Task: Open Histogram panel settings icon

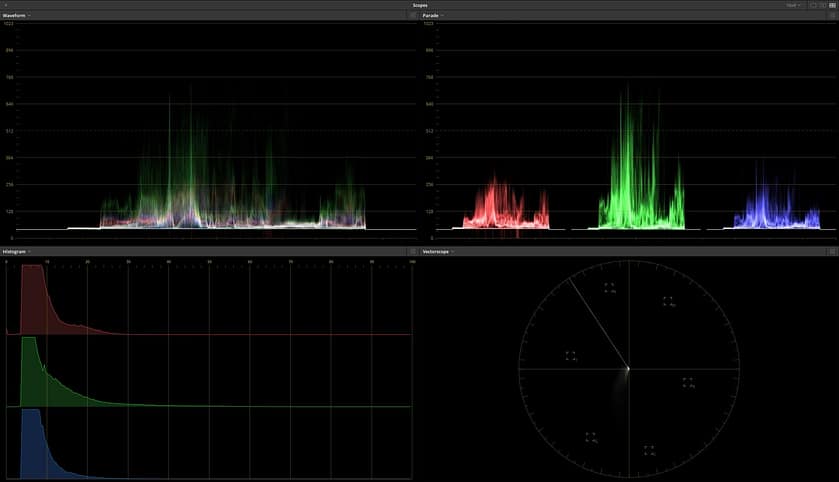Action: coord(413,251)
